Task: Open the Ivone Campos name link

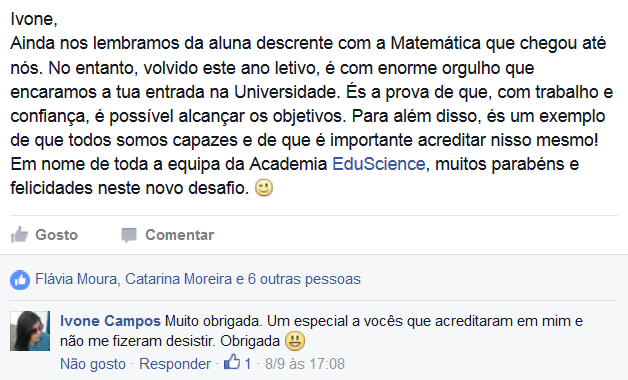Action: pos(110,321)
